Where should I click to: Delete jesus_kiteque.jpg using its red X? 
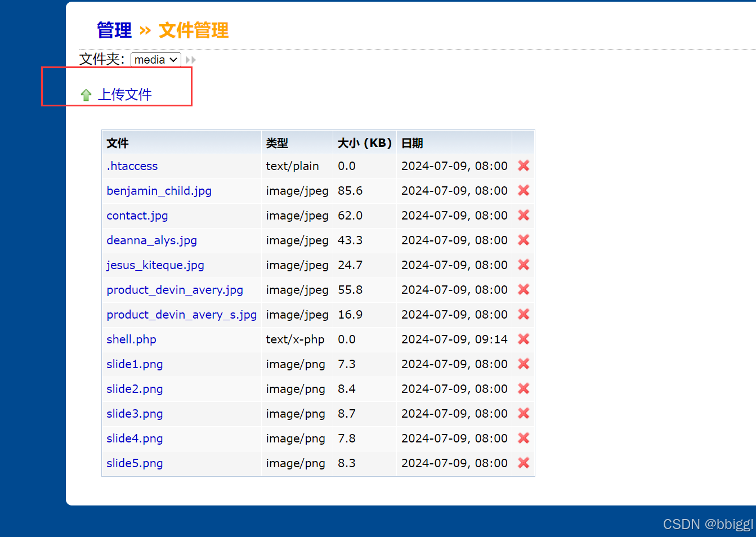(524, 265)
